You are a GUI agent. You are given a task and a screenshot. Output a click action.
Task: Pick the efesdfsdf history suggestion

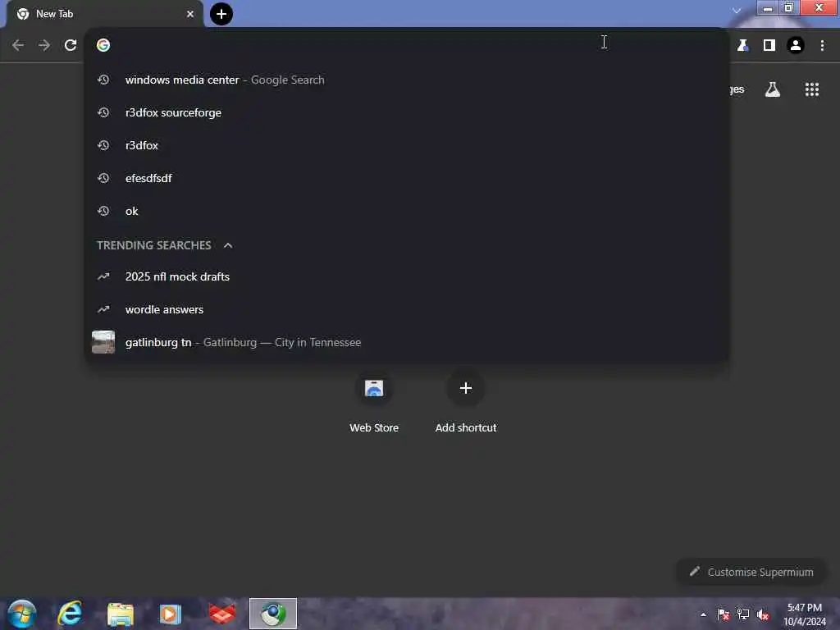tap(406, 178)
